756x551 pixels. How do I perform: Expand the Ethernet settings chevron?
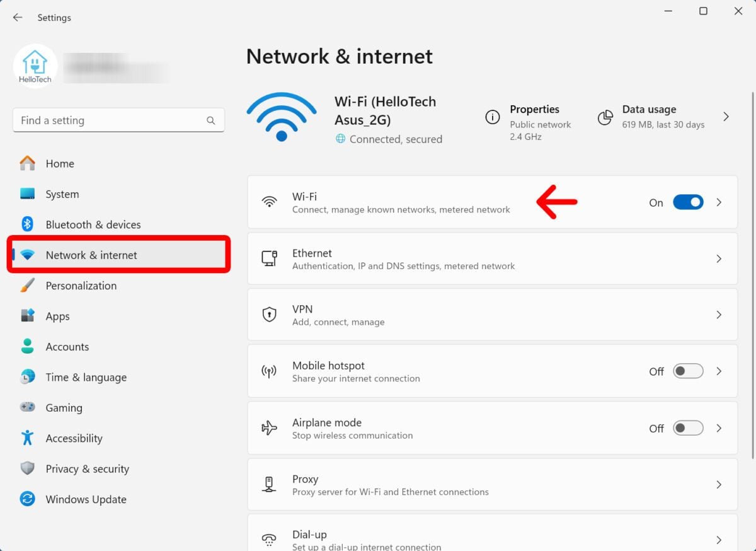pos(719,258)
